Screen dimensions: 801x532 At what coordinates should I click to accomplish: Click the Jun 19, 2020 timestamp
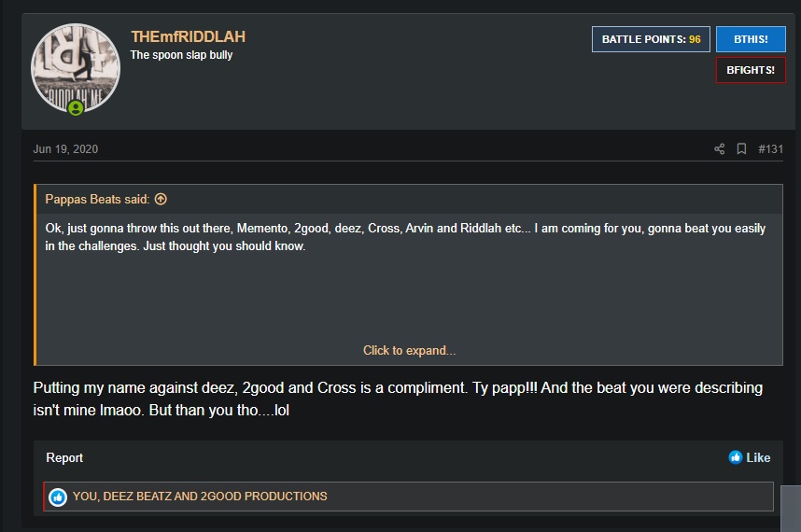pos(65,148)
